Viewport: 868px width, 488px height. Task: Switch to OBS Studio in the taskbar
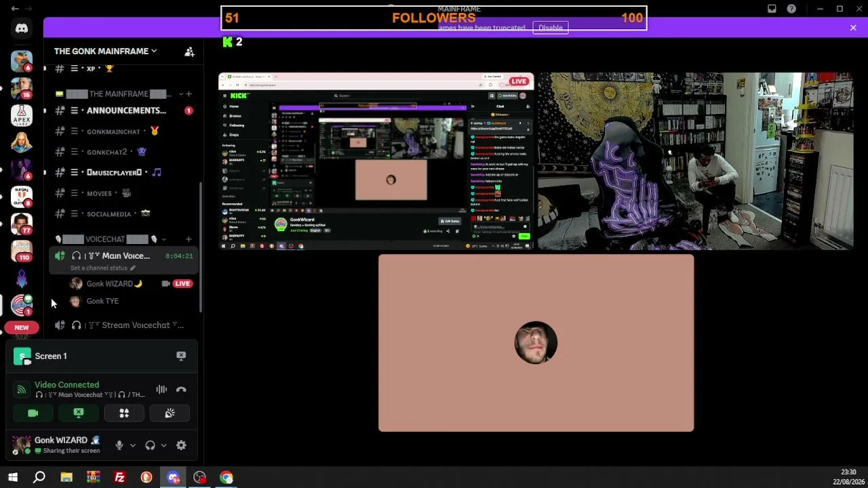pyautogui.click(x=199, y=478)
